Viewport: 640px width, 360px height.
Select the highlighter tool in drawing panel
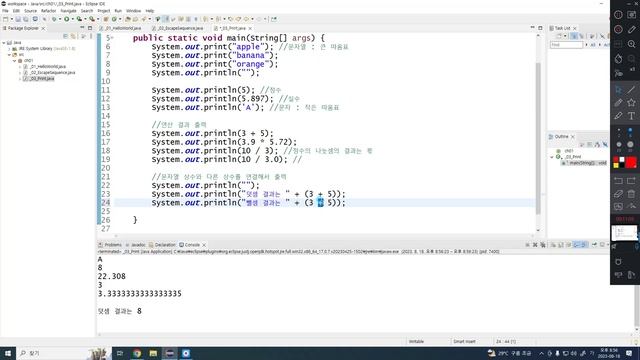tap(618, 116)
